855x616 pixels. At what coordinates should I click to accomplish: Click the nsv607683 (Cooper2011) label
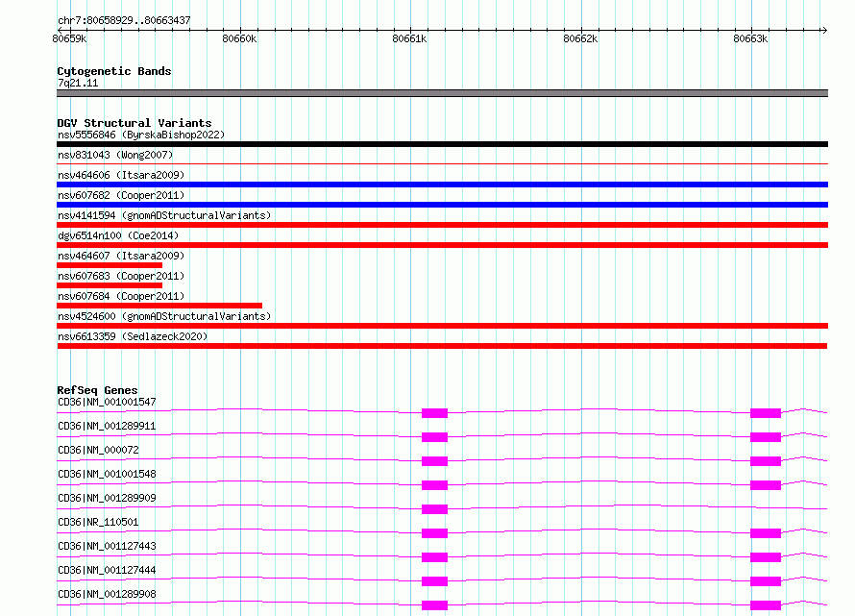point(121,276)
